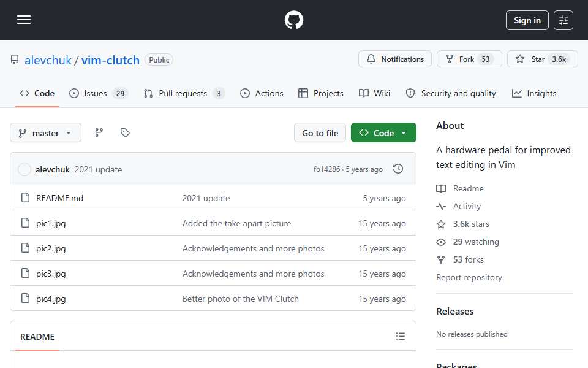Open the vim-clutch repository link

(110, 60)
